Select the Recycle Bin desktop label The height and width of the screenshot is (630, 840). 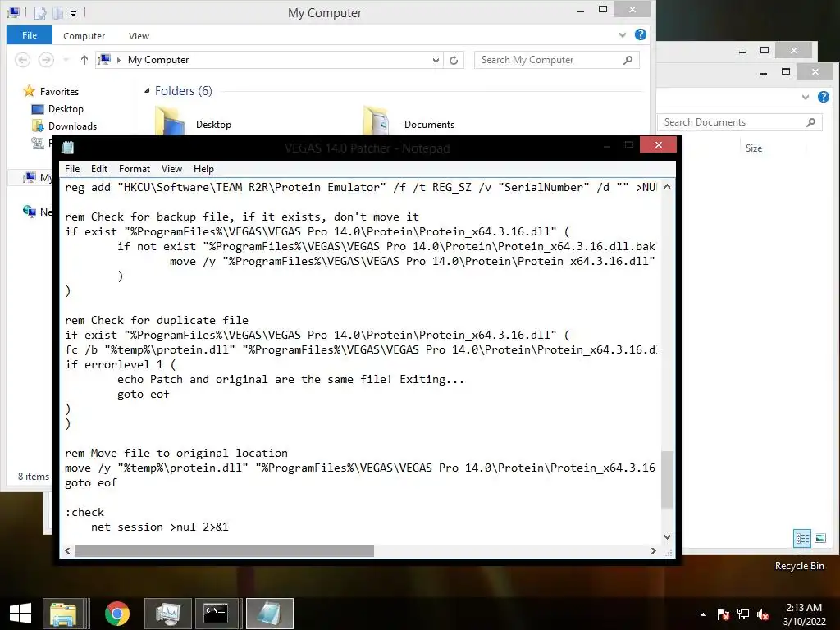click(x=799, y=566)
